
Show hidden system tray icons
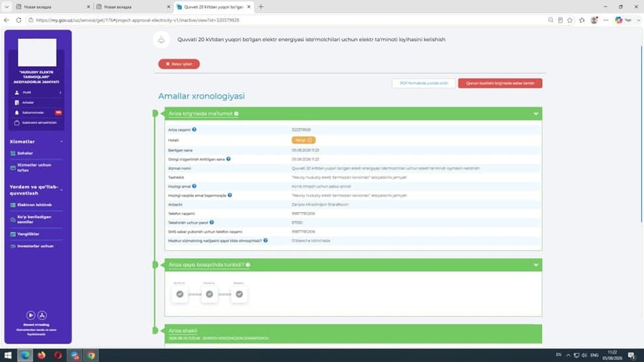coord(568,355)
